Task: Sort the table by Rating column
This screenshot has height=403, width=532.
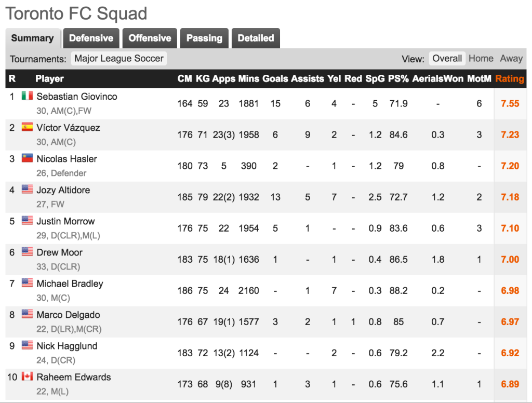Action: tap(510, 79)
